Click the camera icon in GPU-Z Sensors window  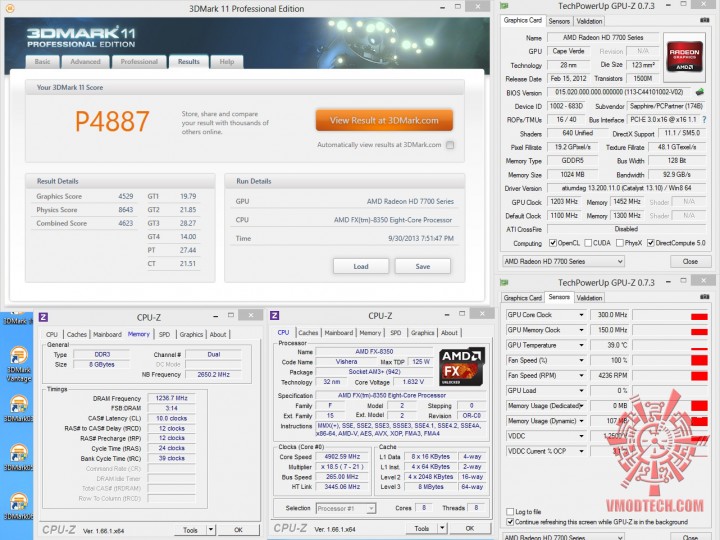[704, 298]
